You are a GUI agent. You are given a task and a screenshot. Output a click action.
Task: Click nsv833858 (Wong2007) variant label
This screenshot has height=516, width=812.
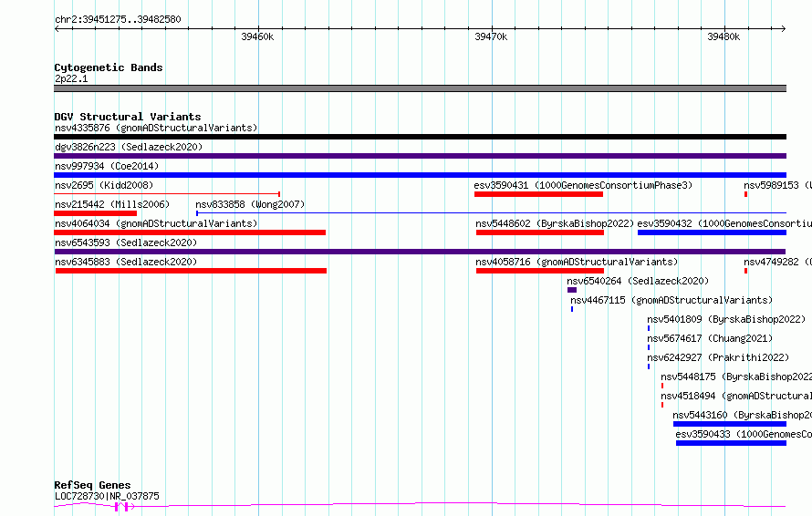point(250,204)
